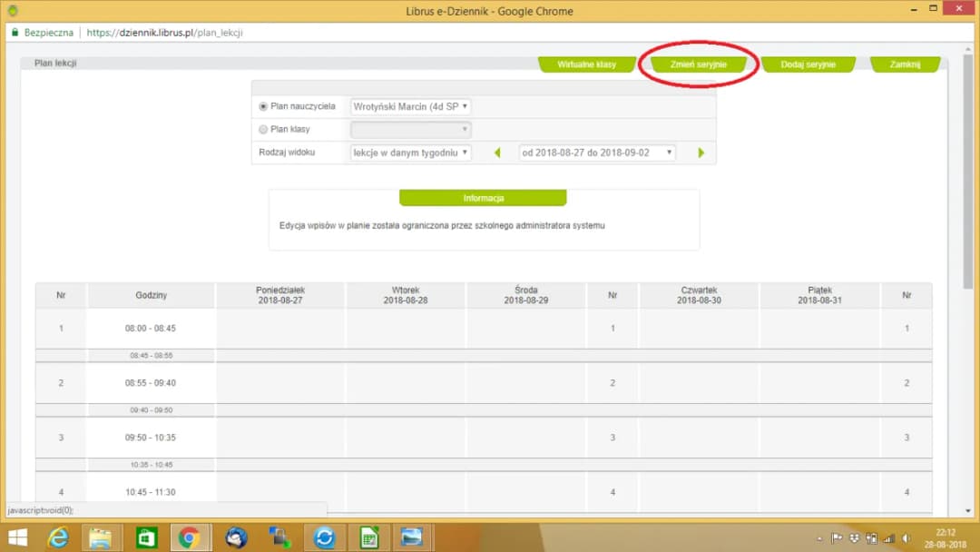980x552 pixels.
Task: Click the Zmień seryjnie tab button
Action: tap(698, 64)
